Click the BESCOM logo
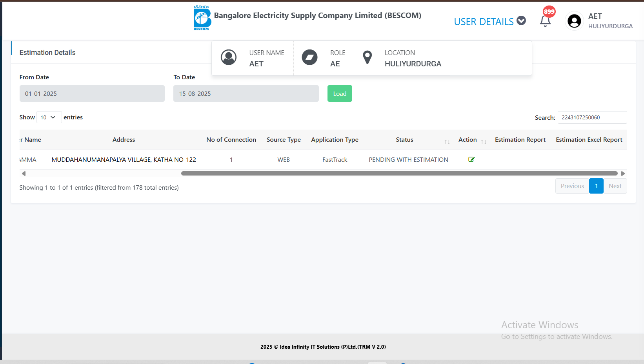644x364 pixels. 202,18
